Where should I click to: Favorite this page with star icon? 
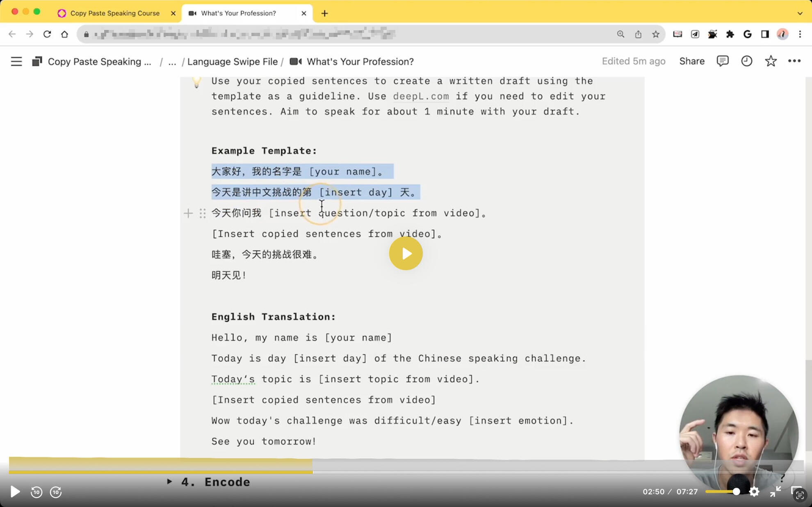771,61
